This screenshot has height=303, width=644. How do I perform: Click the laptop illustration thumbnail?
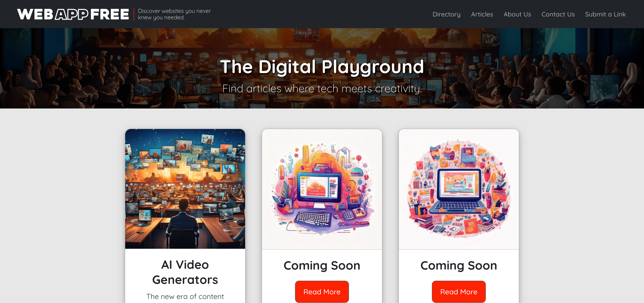[x=459, y=189]
